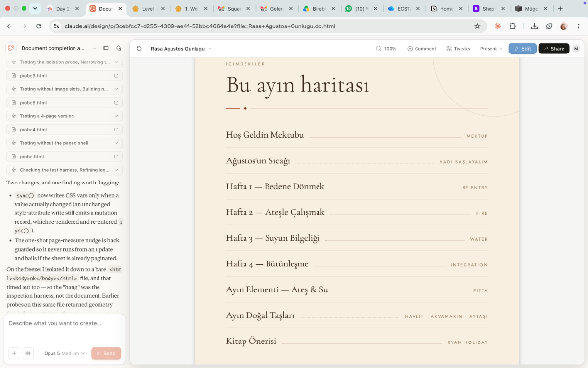Click the Ağustos'un Sıcağı contents entry
This screenshot has height=368, width=588.
[x=258, y=161]
